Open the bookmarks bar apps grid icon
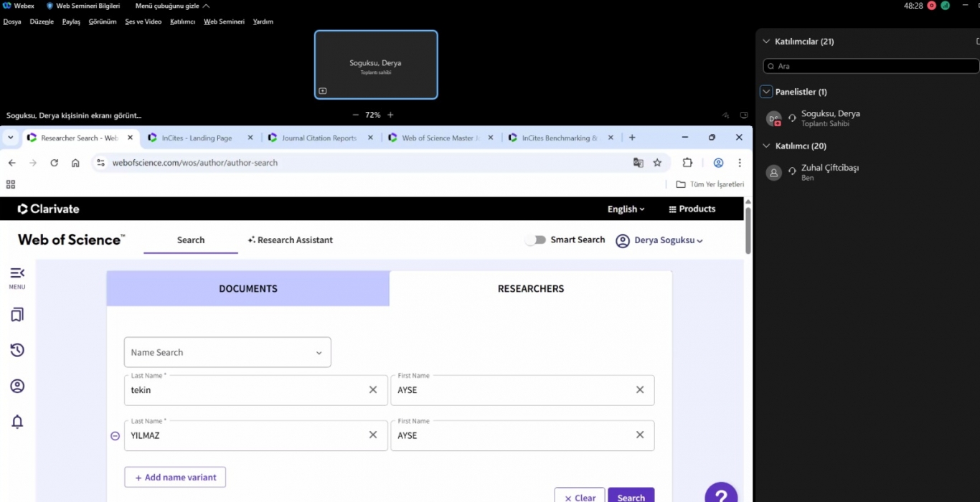Screen dimensions: 980x502 (x=11, y=184)
